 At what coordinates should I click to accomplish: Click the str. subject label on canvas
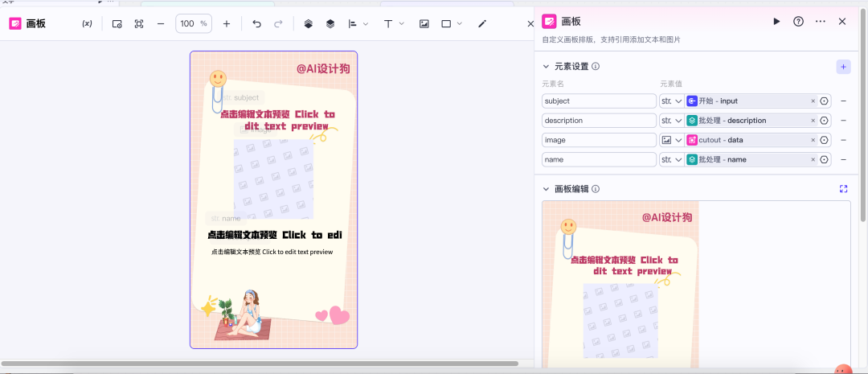(241, 97)
